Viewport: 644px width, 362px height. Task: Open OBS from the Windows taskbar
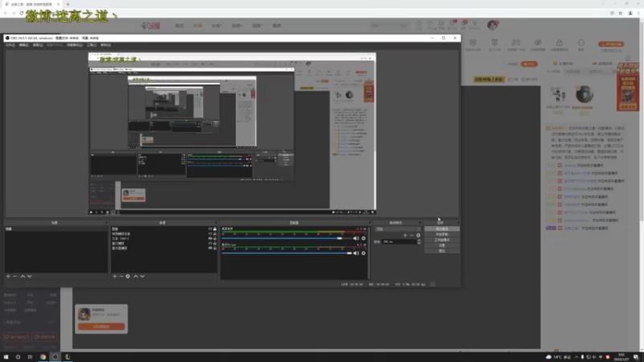click(x=55, y=356)
